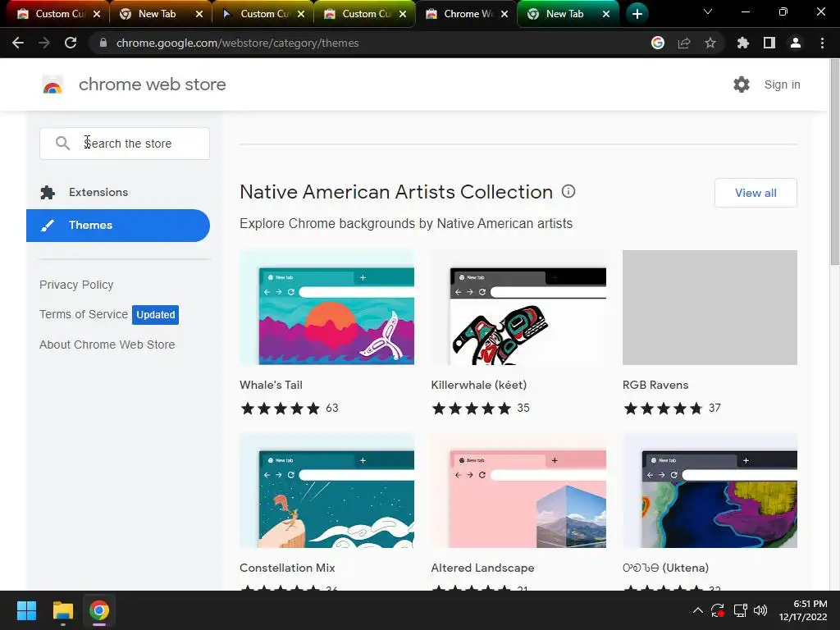Open a new tab with the plus button
The width and height of the screenshot is (840, 630).
click(637, 14)
